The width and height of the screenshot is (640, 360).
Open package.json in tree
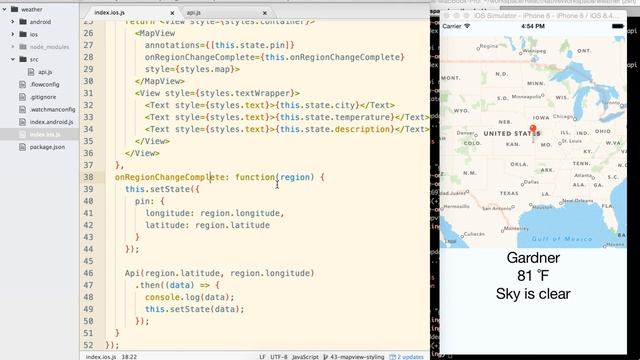point(47,147)
